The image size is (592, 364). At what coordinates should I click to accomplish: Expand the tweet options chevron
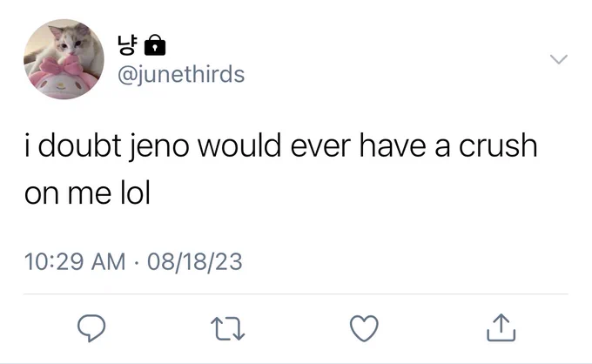(x=558, y=59)
